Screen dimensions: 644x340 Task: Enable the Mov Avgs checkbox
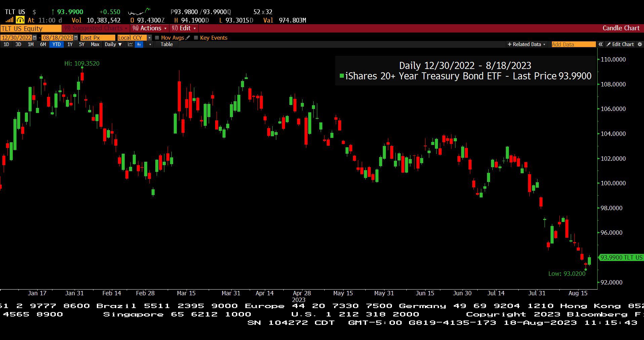coord(157,38)
